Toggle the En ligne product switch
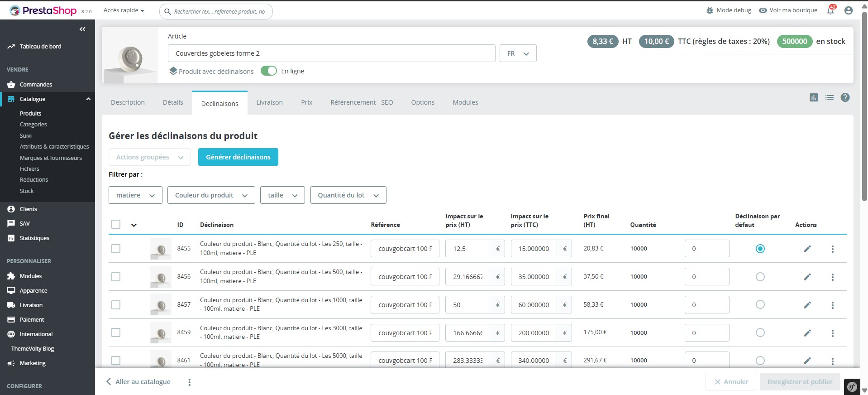This screenshot has height=395, width=868. [x=269, y=71]
